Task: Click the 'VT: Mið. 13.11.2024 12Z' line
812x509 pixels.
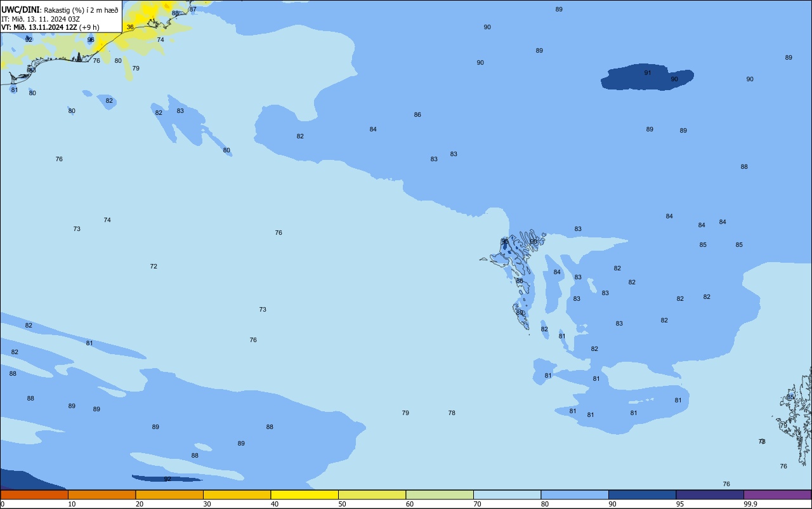Action: coord(39,27)
